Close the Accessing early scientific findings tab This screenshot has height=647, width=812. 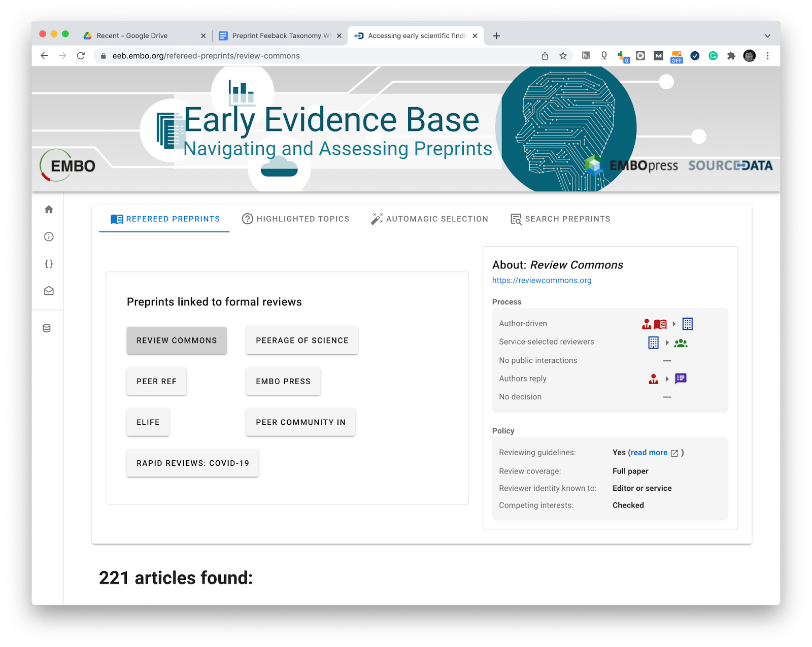(475, 36)
